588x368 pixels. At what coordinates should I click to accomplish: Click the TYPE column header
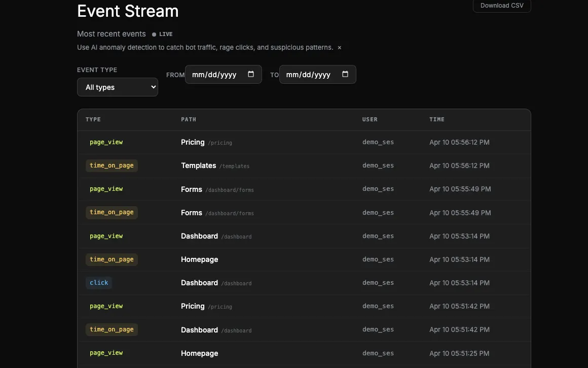pos(93,119)
